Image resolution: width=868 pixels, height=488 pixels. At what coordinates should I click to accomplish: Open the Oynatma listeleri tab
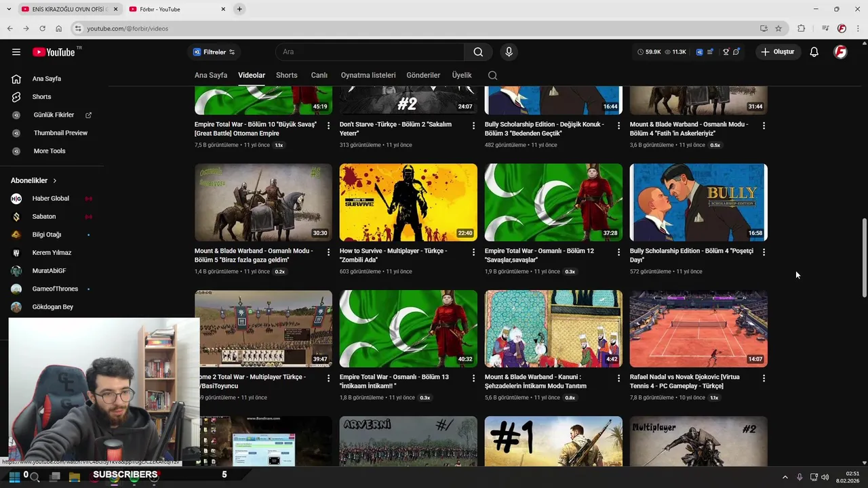(368, 75)
